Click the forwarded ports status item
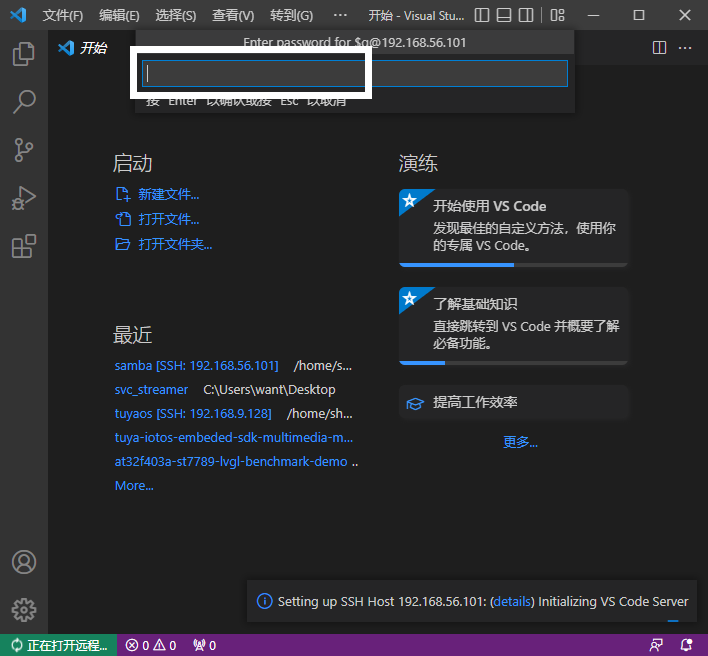Screen dimensions: 708x656 (x=205, y=645)
